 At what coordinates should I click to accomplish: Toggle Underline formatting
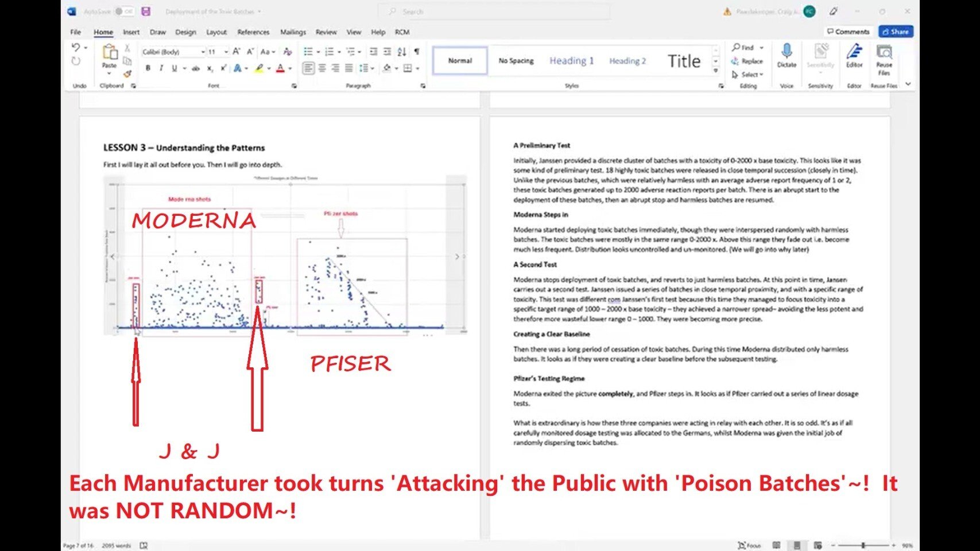tap(175, 68)
